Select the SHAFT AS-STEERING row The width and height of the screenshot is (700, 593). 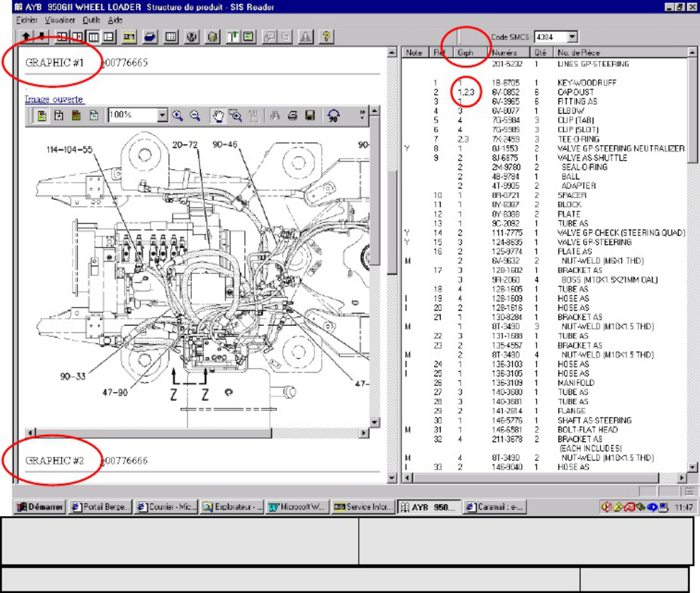(x=544, y=420)
